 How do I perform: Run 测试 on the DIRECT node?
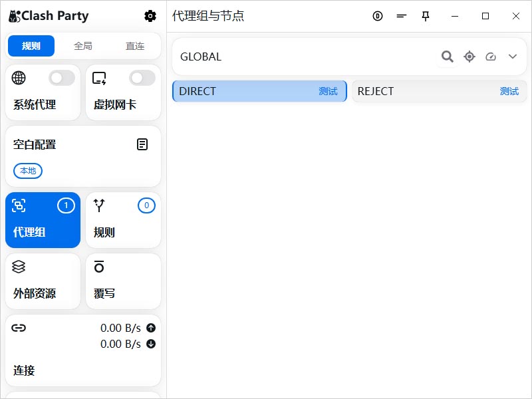click(x=329, y=91)
